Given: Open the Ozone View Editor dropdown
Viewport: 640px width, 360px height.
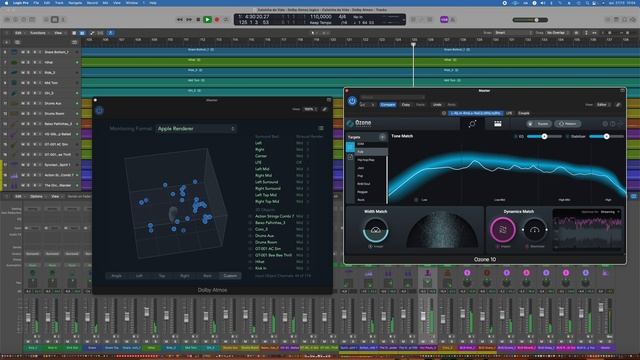Looking at the screenshot, I should pos(603,105).
